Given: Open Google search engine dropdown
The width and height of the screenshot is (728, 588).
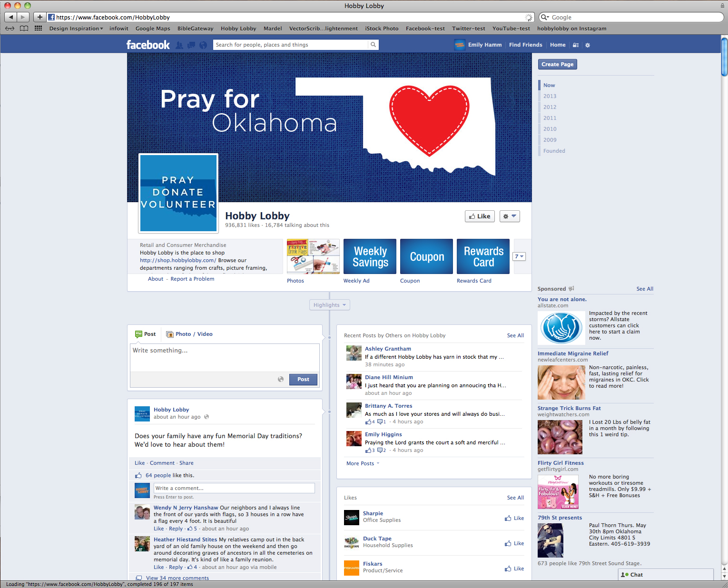Looking at the screenshot, I should [545, 17].
